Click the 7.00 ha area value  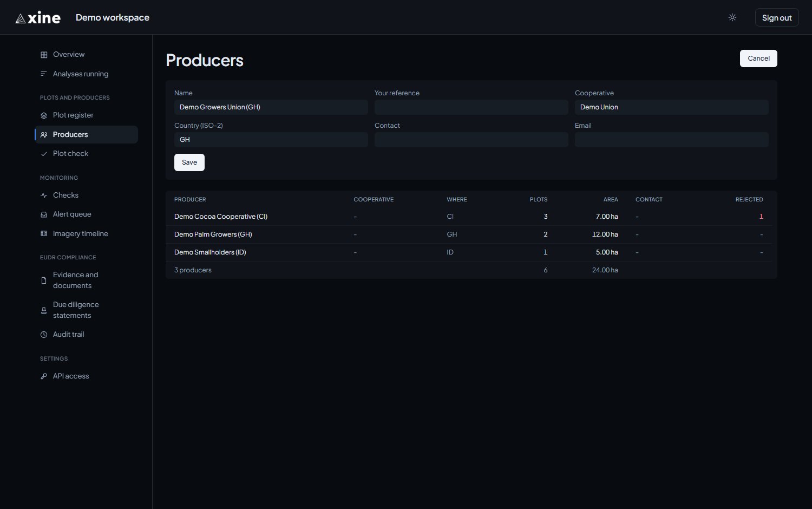(607, 217)
